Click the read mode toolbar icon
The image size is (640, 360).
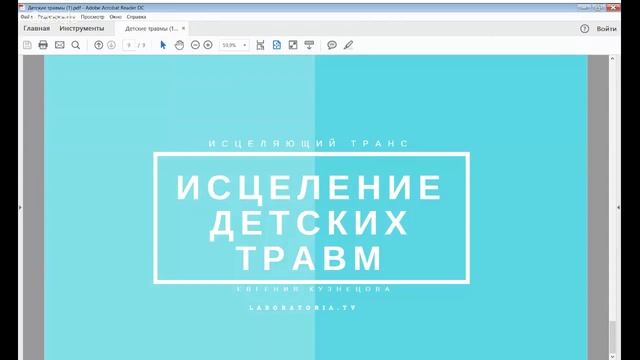309,45
